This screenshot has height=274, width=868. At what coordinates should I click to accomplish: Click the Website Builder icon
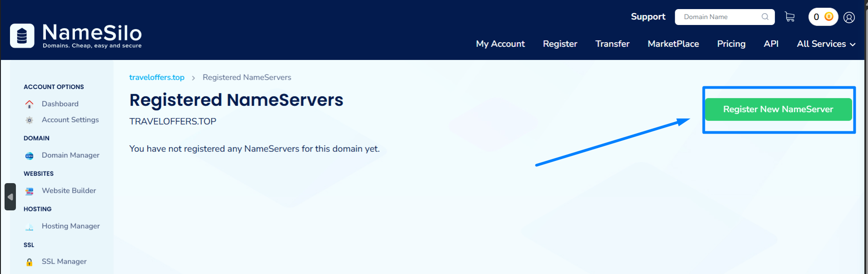(x=30, y=191)
